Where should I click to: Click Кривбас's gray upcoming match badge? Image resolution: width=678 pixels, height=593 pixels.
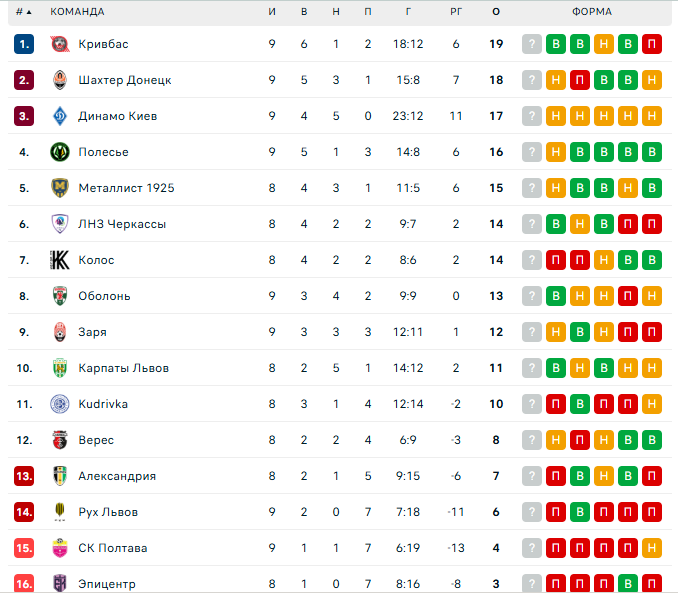[x=532, y=44]
